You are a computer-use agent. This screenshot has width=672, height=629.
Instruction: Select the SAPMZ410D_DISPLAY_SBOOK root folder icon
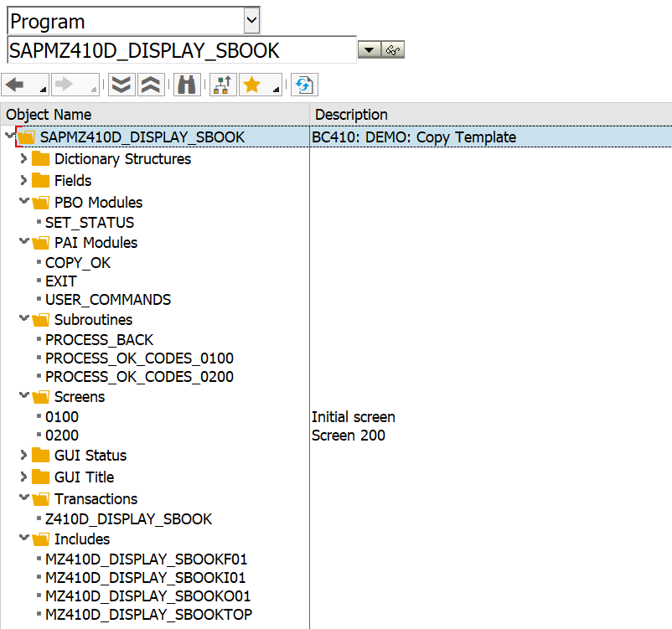[26, 137]
